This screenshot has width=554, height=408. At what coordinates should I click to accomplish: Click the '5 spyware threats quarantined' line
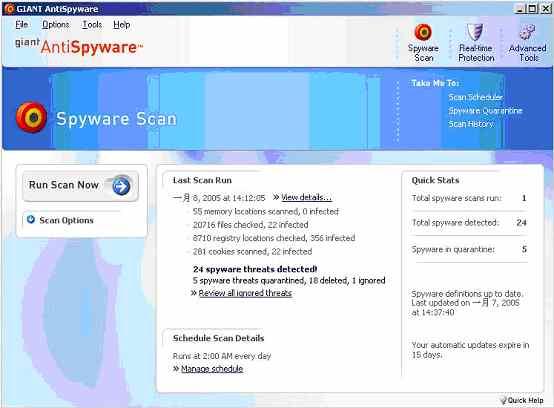(289, 280)
